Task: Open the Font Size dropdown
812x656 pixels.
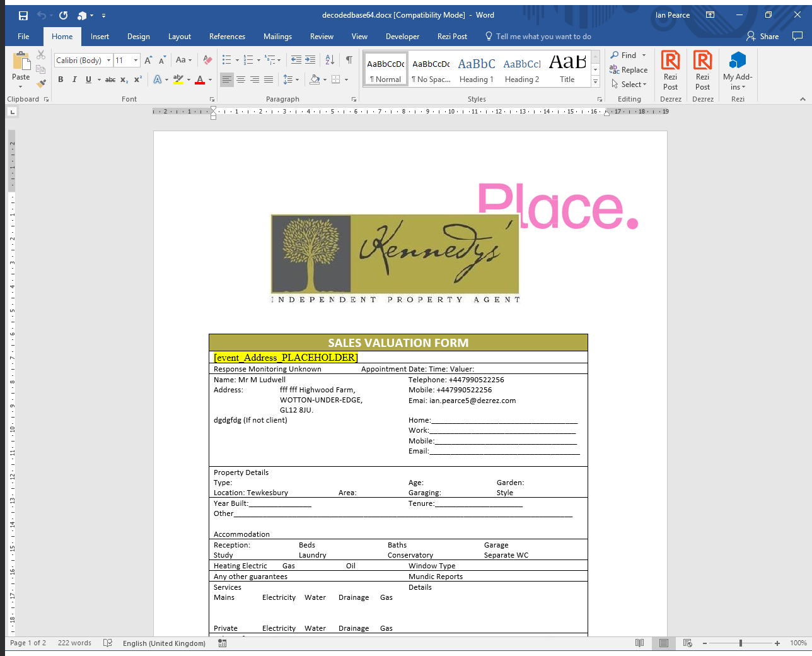Action: (x=134, y=60)
